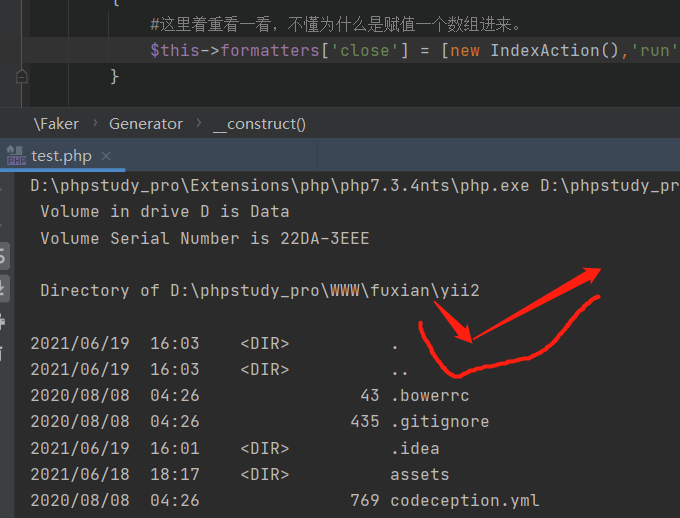Click the php.exe command line in the console
Image resolution: width=680 pixels, height=518 pixels.
point(354,186)
